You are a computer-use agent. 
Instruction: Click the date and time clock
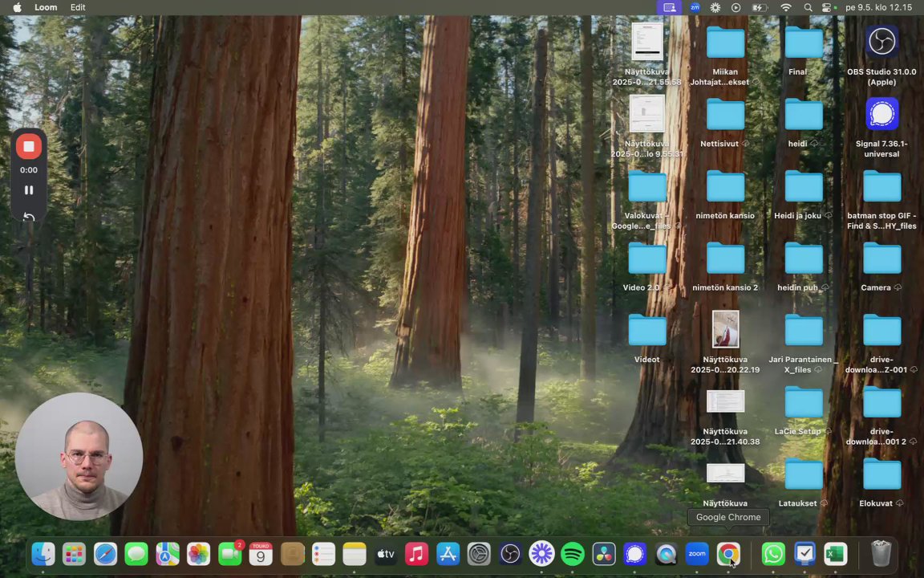[x=878, y=7]
